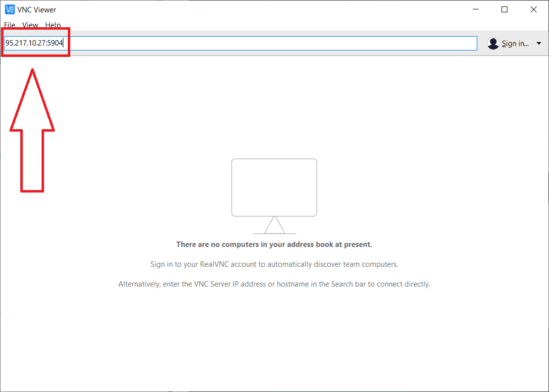Screen dimensions: 549x392
Task: Click the Sign in to your RealVNC account text
Action: coord(274,264)
